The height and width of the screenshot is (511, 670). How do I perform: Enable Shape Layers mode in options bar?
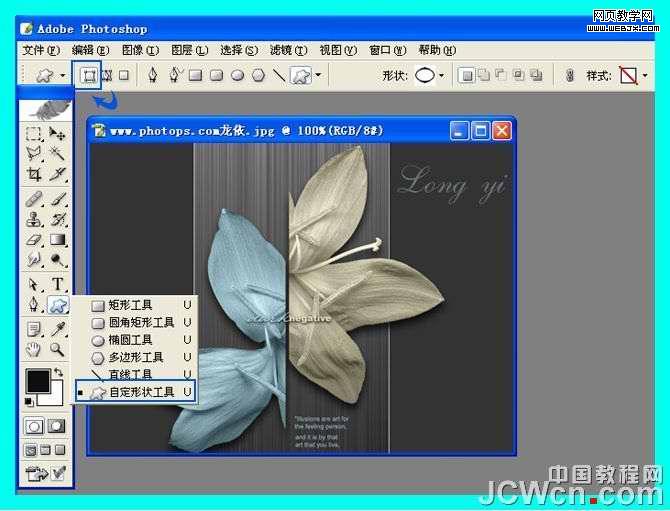(89, 76)
